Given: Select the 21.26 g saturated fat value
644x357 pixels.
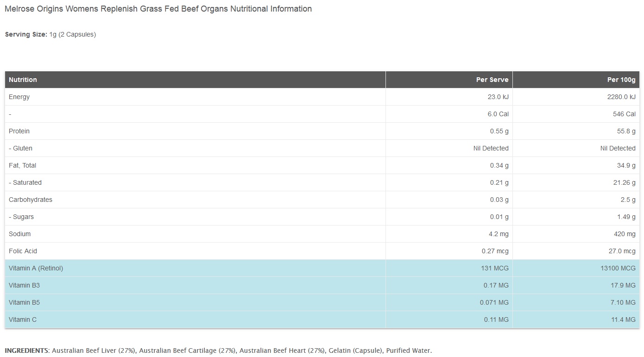Looking at the screenshot, I should tap(625, 182).
